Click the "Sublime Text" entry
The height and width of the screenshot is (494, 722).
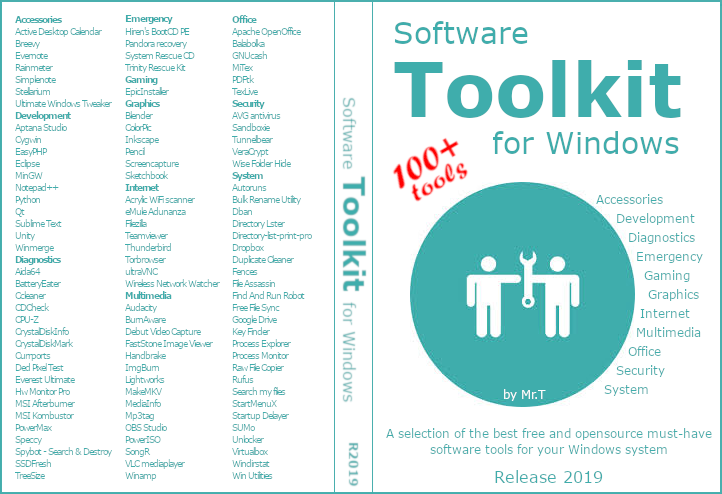38,224
